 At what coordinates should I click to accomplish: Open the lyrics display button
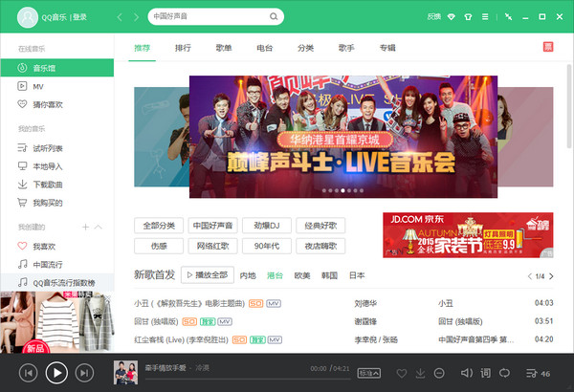[485, 373]
